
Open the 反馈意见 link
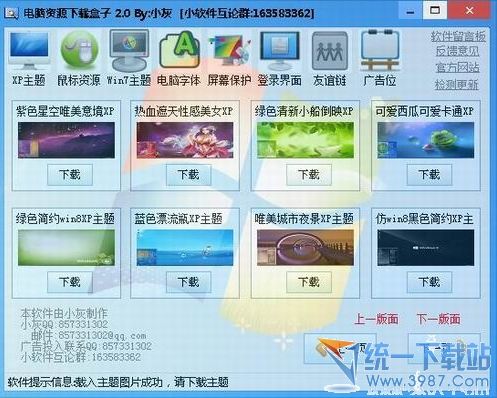458,51
